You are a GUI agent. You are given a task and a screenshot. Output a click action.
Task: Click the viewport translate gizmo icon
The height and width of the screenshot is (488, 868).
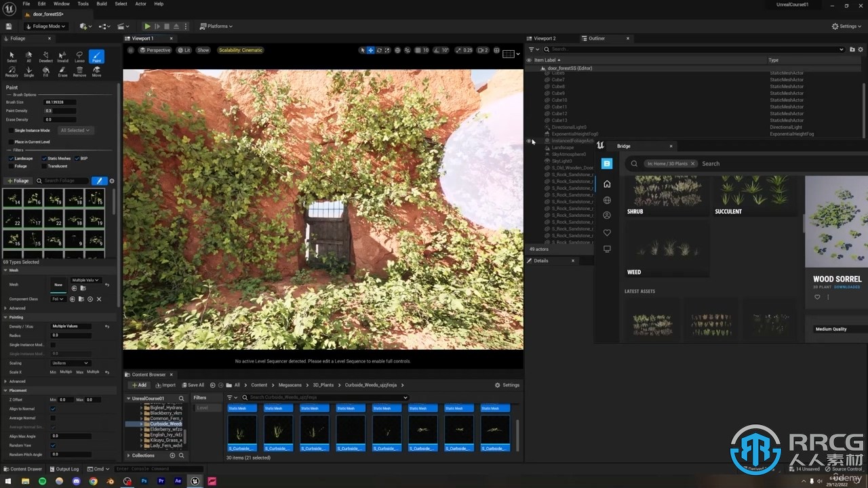[370, 50]
